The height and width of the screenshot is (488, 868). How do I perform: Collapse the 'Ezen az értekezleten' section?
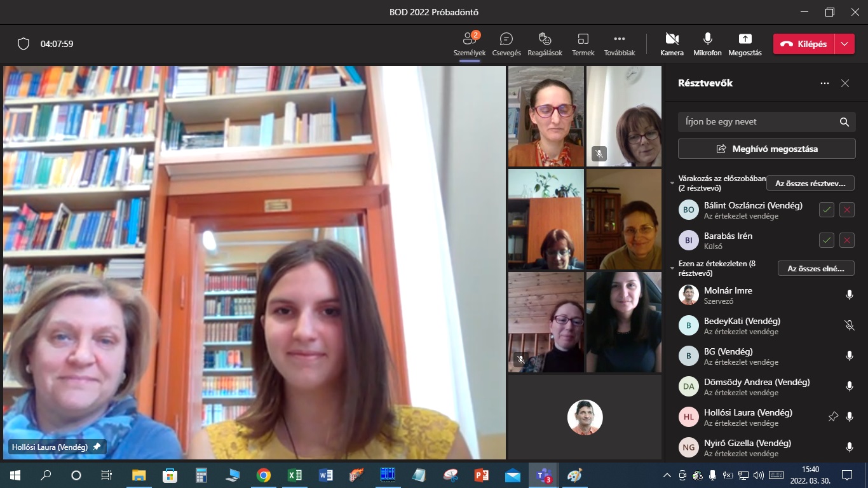(673, 268)
